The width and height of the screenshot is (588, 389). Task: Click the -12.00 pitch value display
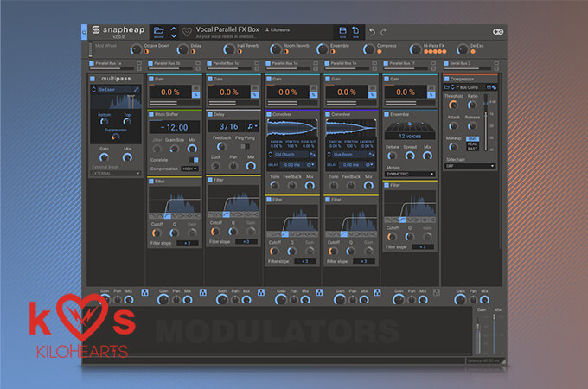coord(175,127)
